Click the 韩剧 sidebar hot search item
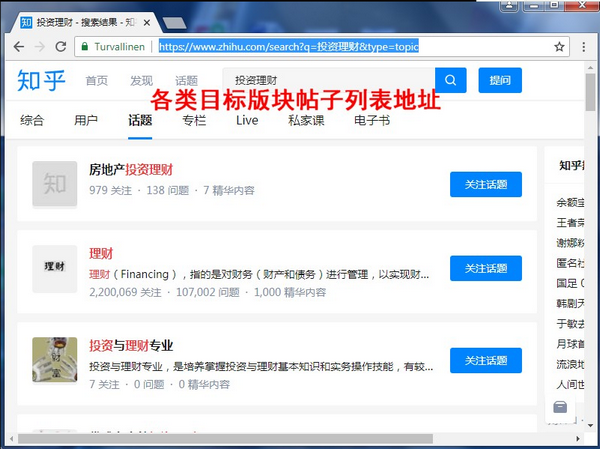This screenshot has width=600, height=449. pos(570,304)
